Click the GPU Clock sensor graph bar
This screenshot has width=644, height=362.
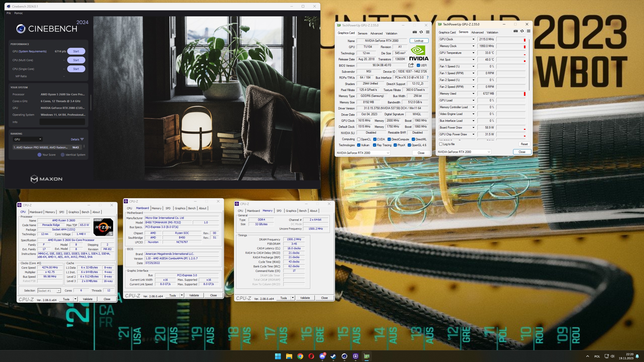[x=511, y=39]
